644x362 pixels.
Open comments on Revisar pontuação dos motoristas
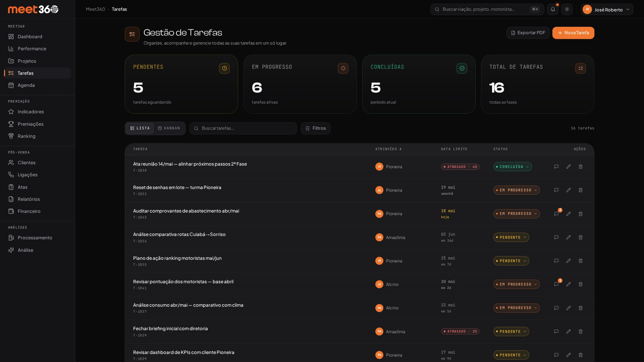[x=556, y=284]
